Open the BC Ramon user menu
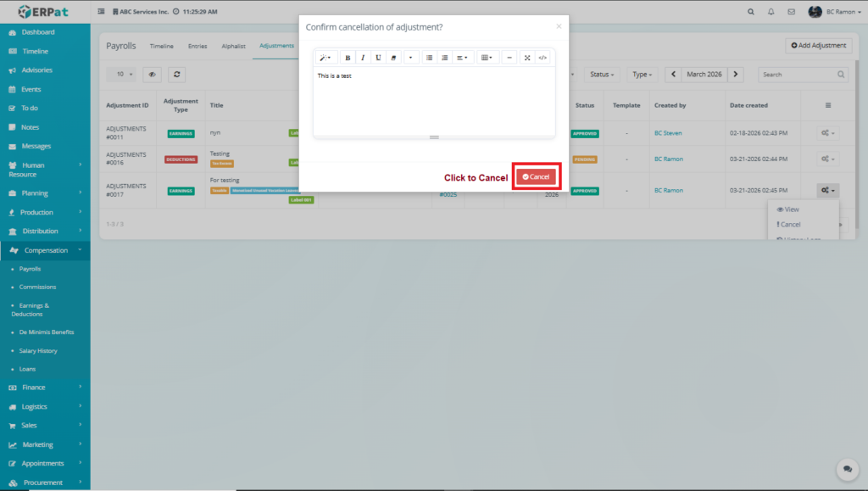Screen dimensions: 868x491 [834, 12]
